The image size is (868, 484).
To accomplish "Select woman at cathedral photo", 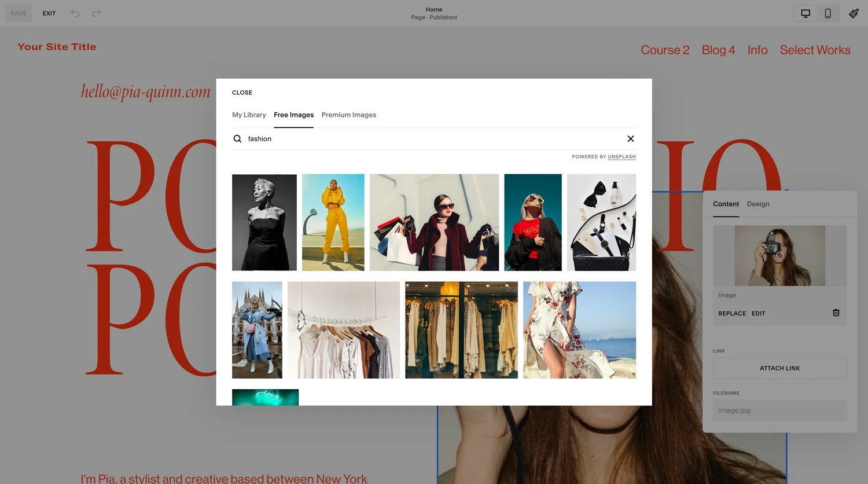I will coord(257,330).
